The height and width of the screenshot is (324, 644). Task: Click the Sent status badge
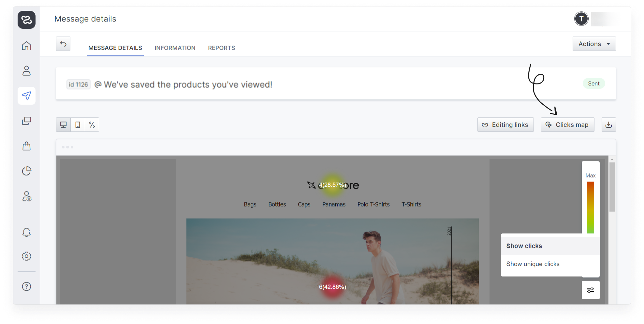[x=594, y=83]
